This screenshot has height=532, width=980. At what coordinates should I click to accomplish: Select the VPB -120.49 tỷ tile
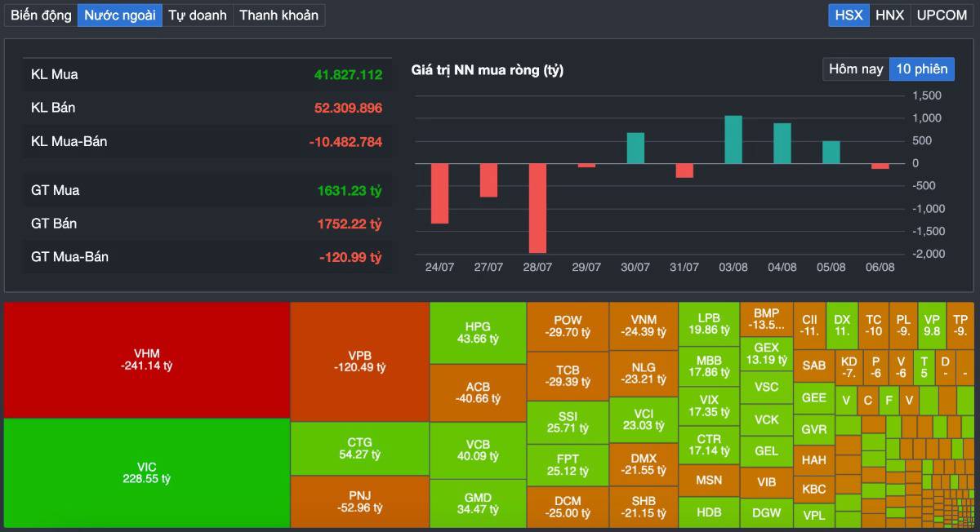pos(359,361)
